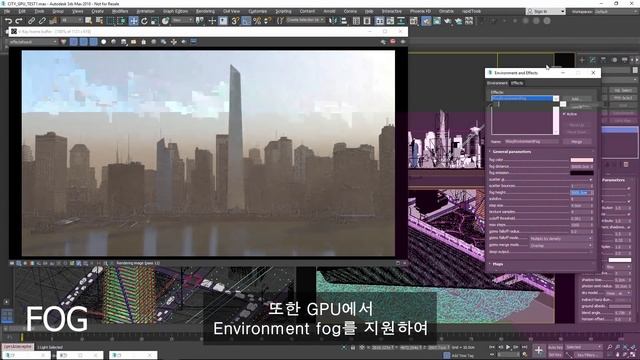Expand the Maps rollout
Image resolution: width=640 pixels, height=360 pixels.
pos(498,264)
